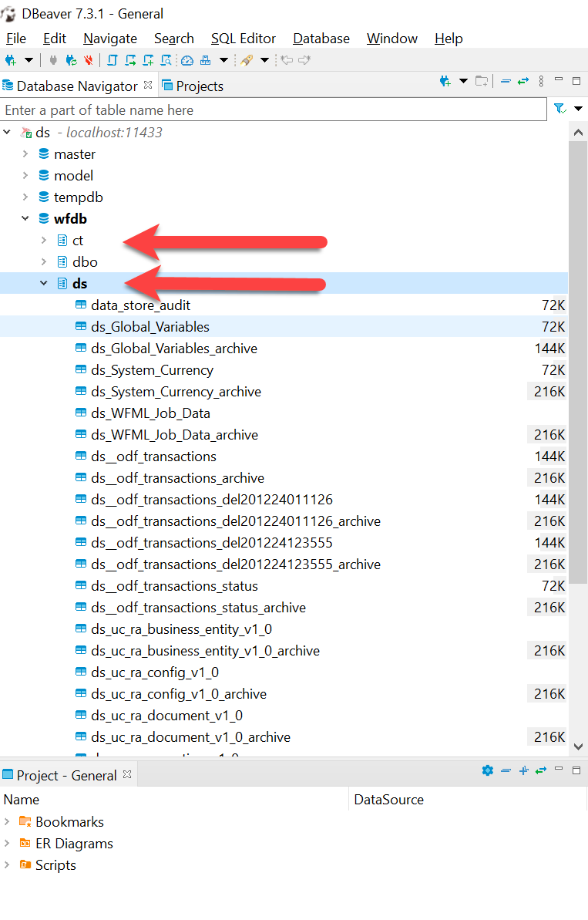This screenshot has height=920, width=588.
Task: Open the Database menu
Action: (321, 39)
